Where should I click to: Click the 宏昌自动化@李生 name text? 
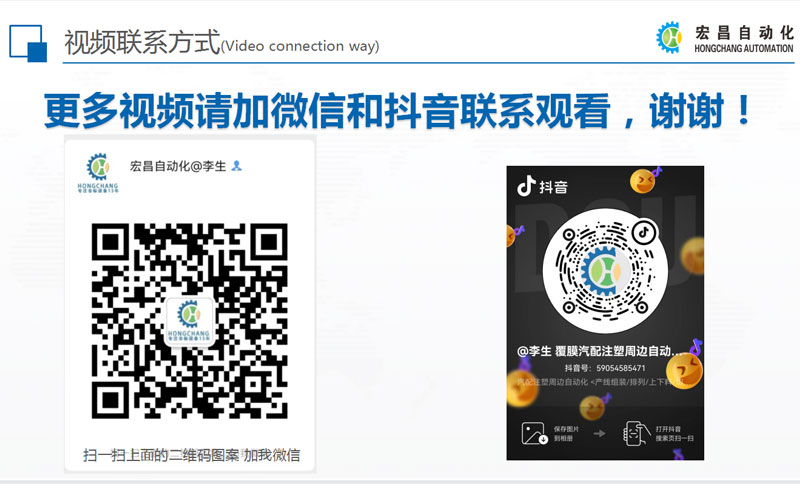[178, 166]
